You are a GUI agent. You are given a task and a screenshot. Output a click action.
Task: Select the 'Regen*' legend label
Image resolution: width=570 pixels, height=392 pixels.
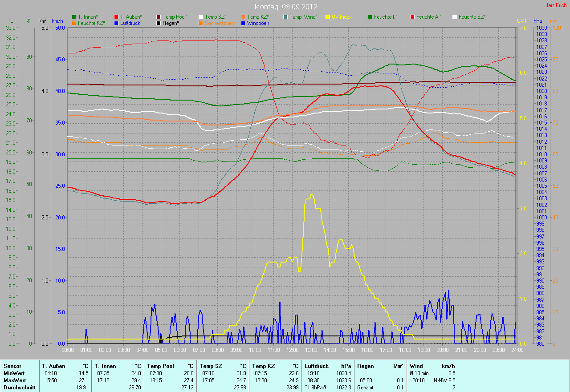click(171, 23)
